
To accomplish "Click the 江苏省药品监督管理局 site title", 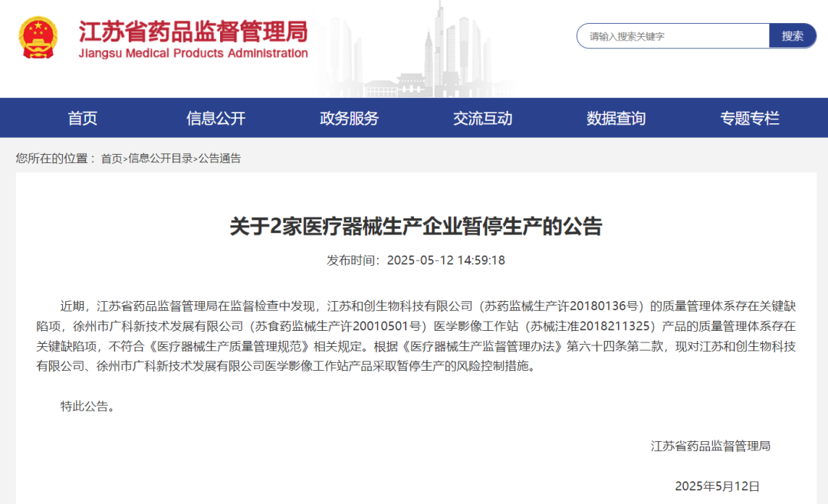I will [193, 31].
